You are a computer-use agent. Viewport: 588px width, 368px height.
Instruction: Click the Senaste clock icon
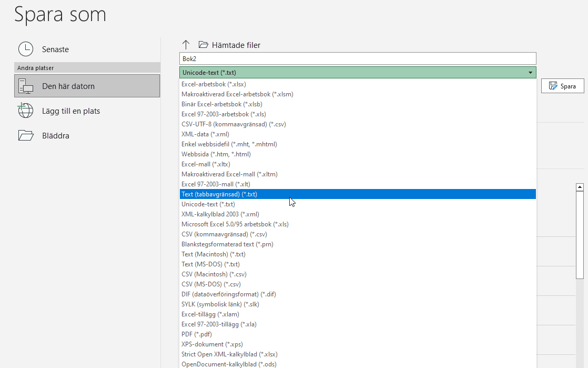click(x=26, y=49)
